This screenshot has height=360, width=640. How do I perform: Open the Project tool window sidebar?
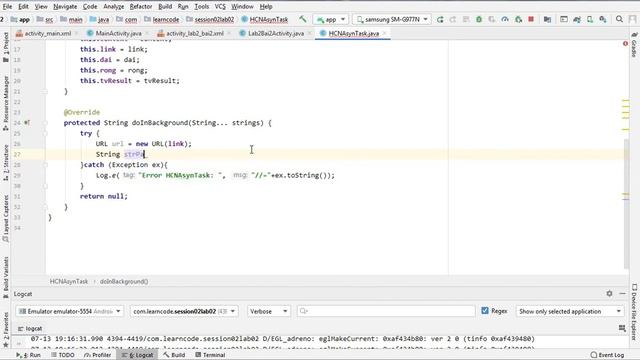click(6, 47)
